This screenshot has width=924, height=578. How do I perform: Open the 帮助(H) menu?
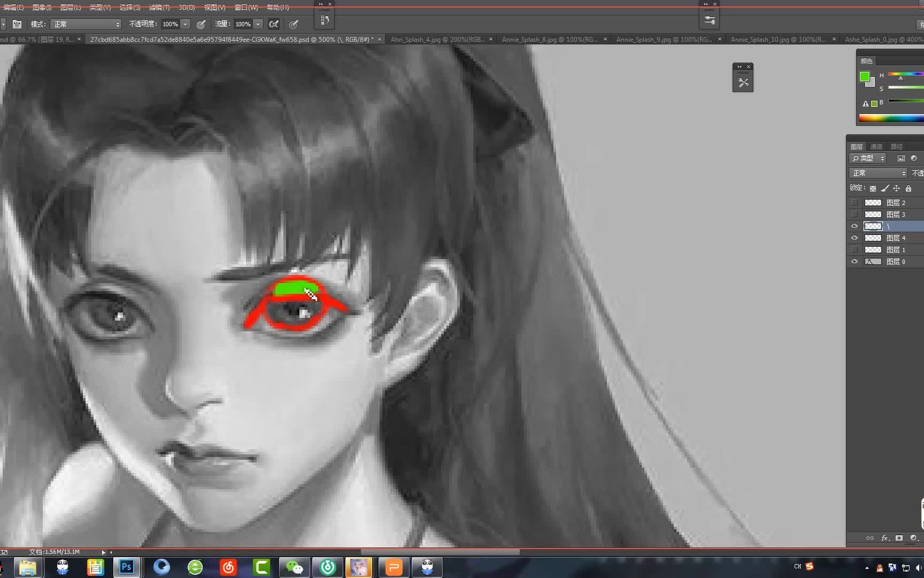[x=278, y=7]
